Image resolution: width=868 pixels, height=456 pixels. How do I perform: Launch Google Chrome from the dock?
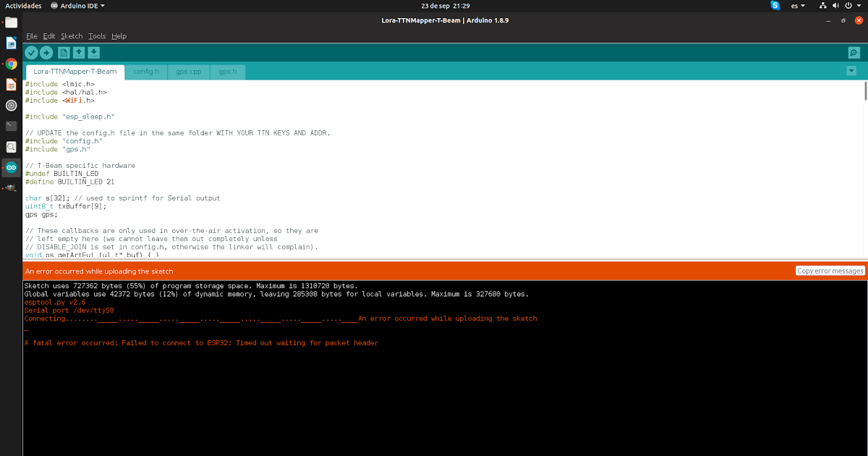11,64
